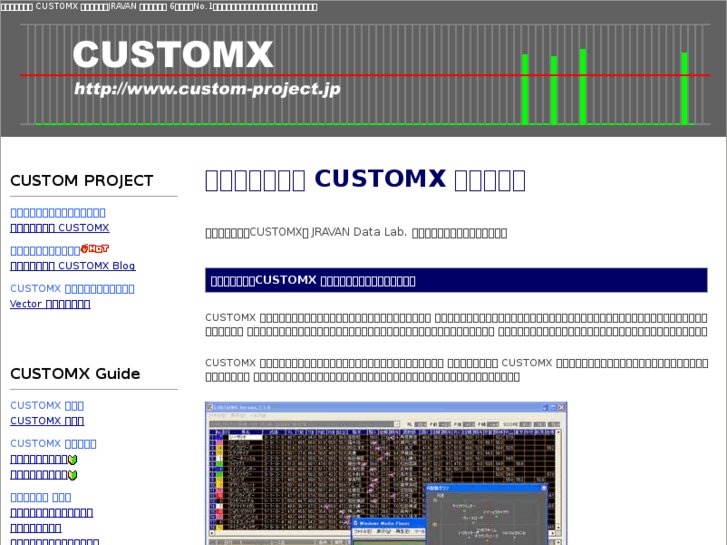Click the dark navy section header bar

pos(456,280)
